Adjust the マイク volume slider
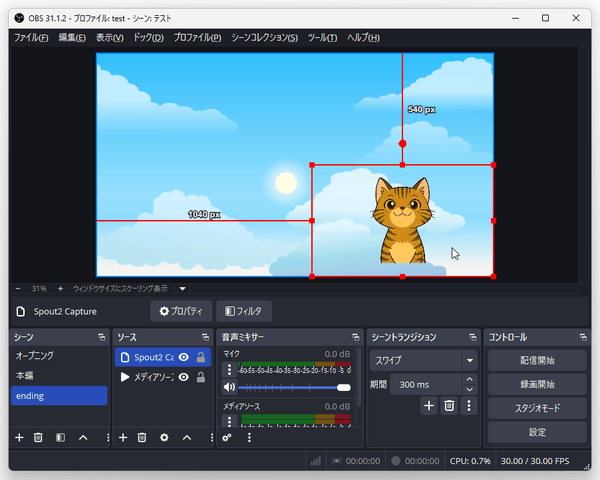The width and height of the screenshot is (600, 480). click(294, 387)
